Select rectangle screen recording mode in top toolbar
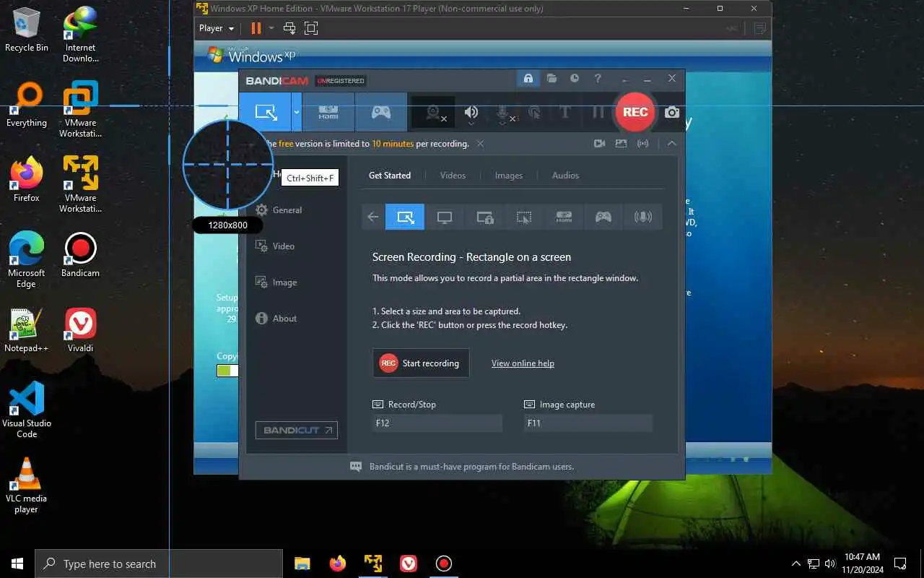The image size is (924, 578). (x=265, y=112)
